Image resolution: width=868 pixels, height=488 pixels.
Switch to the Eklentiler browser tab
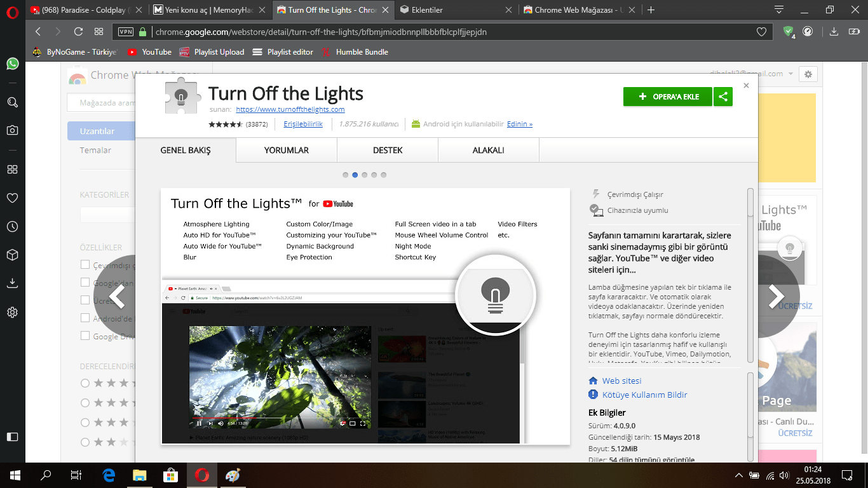[x=456, y=10]
